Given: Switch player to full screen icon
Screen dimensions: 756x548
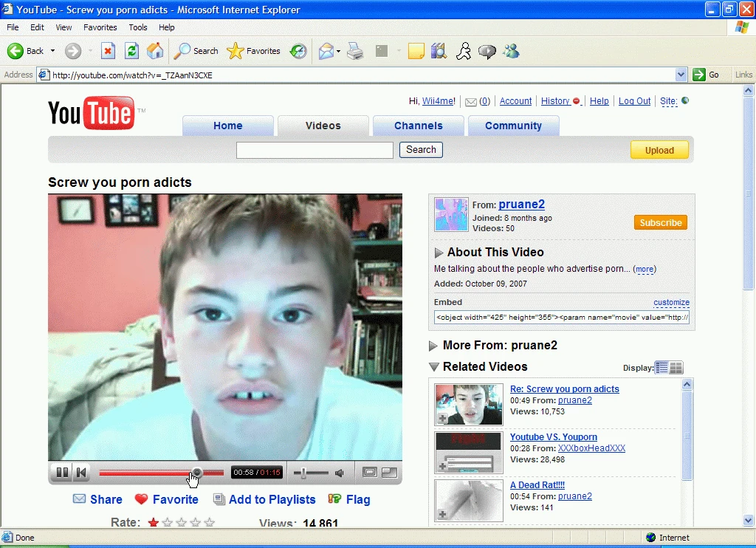Looking at the screenshot, I should (x=389, y=472).
